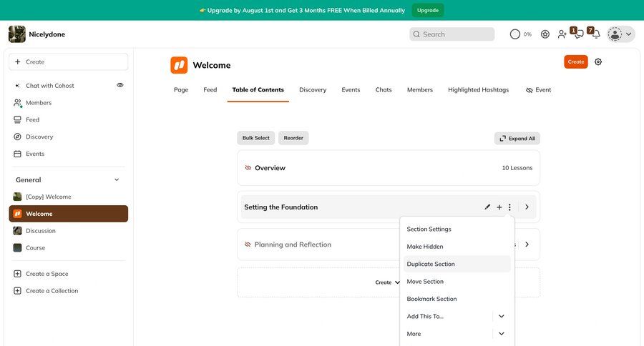Open the onboarding progress circle 0%
Screen dimensions: 644x346
[520, 34]
